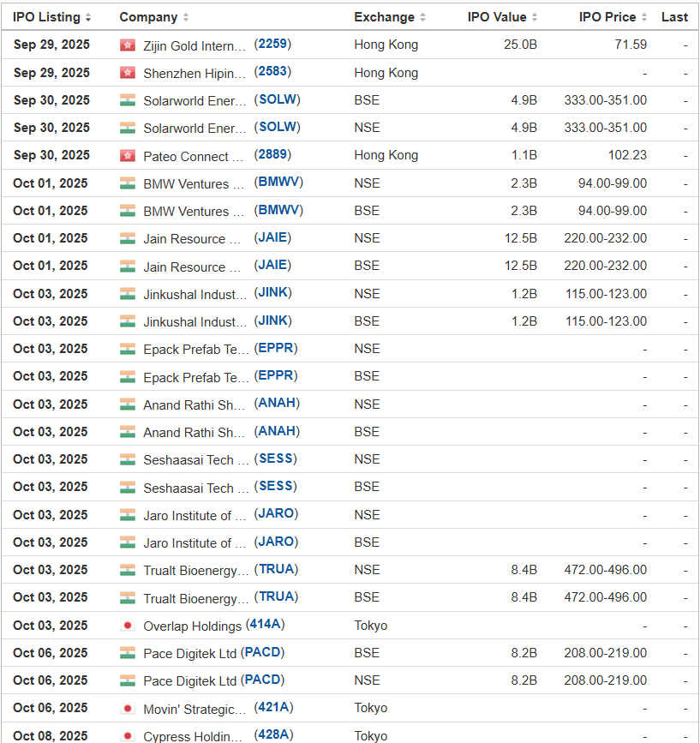The width and height of the screenshot is (700, 743).
Task: Open Movin' Strategic ticker 421A link
Action: (x=274, y=708)
